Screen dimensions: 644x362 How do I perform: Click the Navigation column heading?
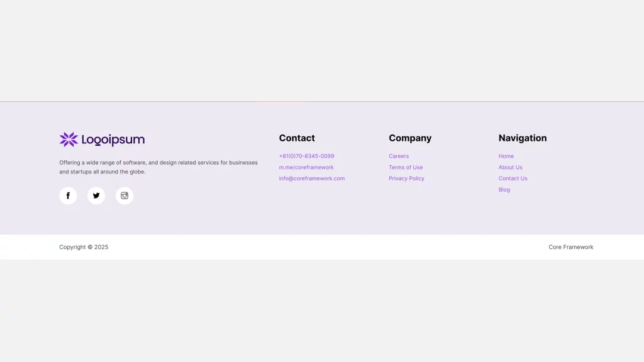523,138
